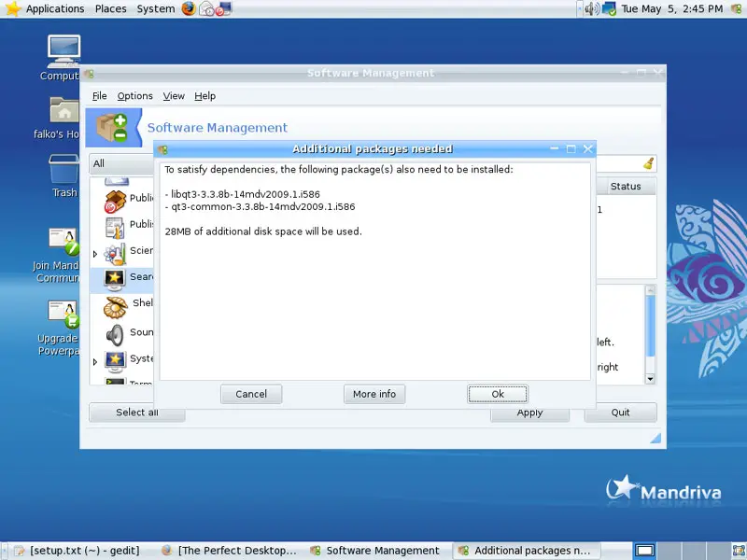Click the broom clear-search icon

(648, 163)
